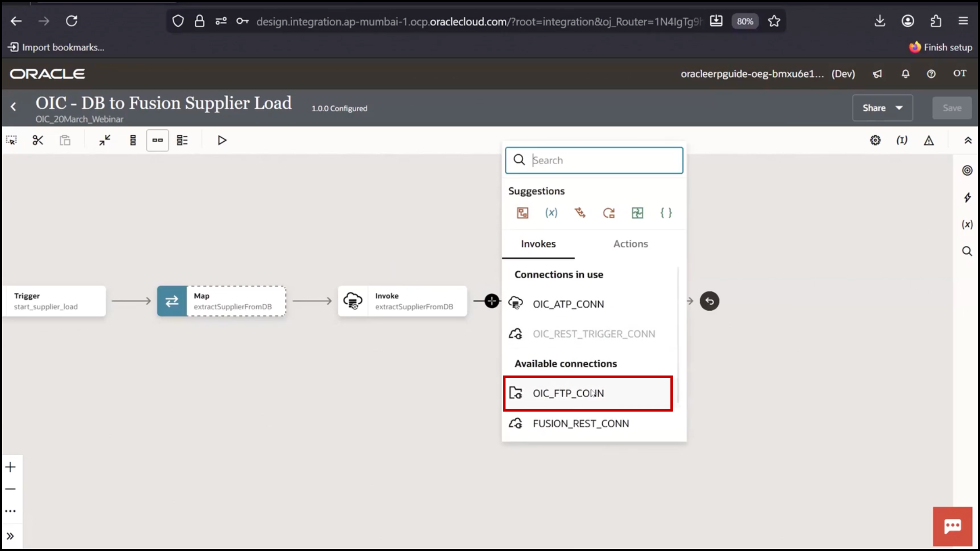Click the 80% zoom level indicator
The width and height of the screenshot is (980, 551).
(x=745, y=21)
